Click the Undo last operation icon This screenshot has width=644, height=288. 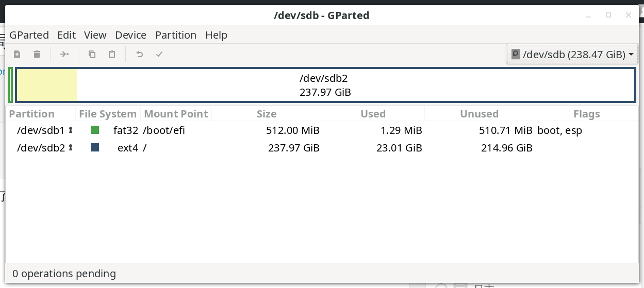(x=139, y=54)
